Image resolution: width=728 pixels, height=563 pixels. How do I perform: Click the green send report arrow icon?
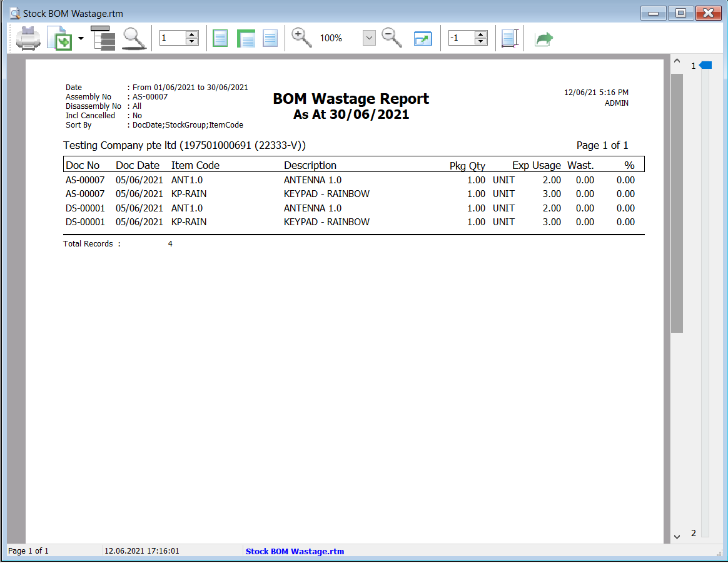[x=543, y=38]
